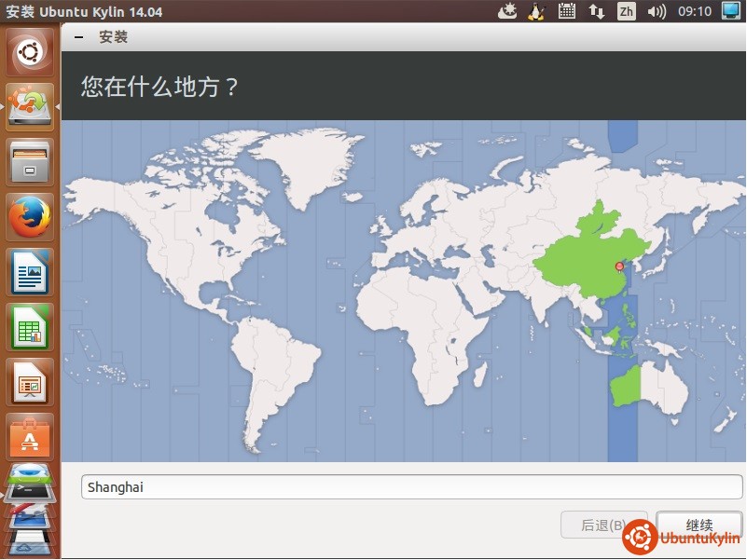Expand the Zh input method menu

coord(627,11)
